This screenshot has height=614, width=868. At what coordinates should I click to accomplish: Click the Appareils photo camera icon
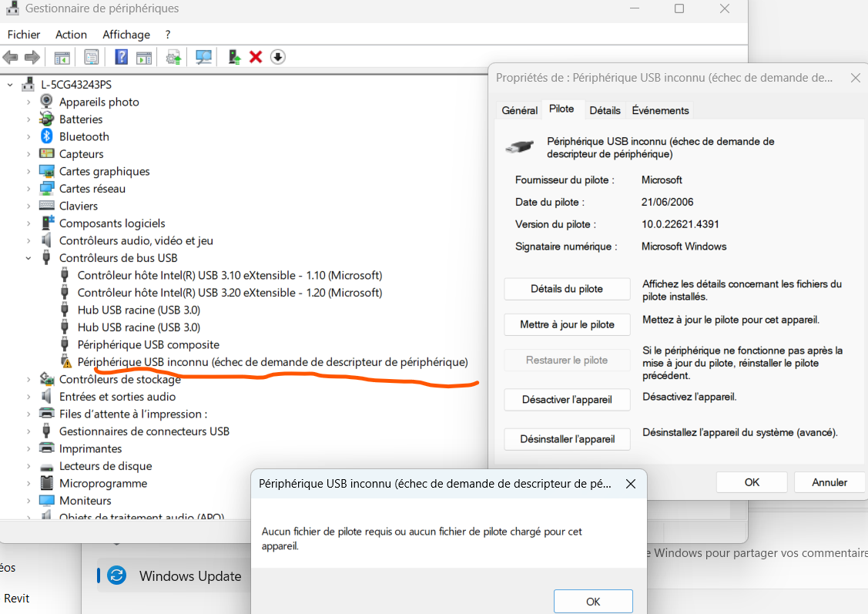point(46,102)
